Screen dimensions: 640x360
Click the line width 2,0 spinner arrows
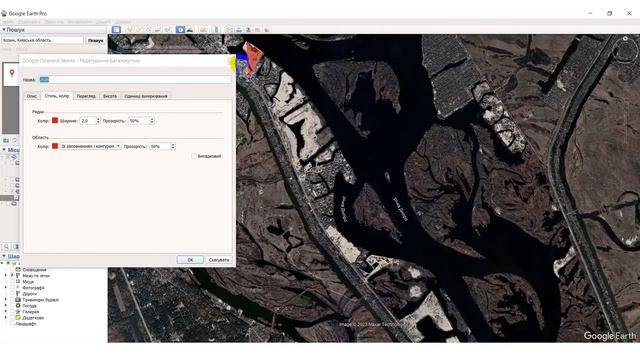(x=98, y=120)
